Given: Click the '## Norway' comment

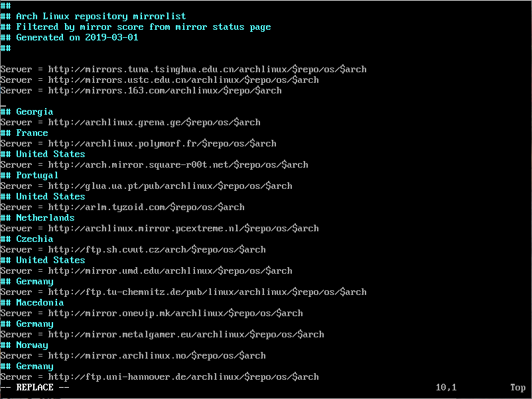Looking at the screenshot, I should 24,345.
